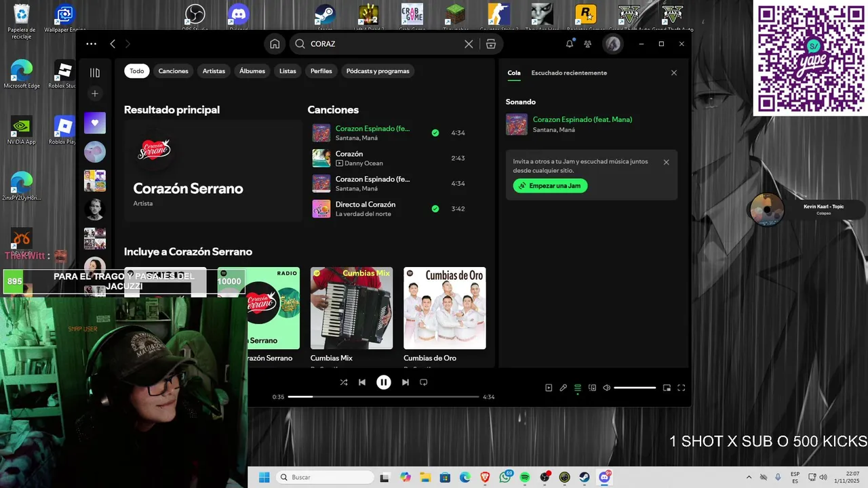868x488 pixels.
Task: Dismiss the Jam invitation banner
Action: [x=666, y=162]
